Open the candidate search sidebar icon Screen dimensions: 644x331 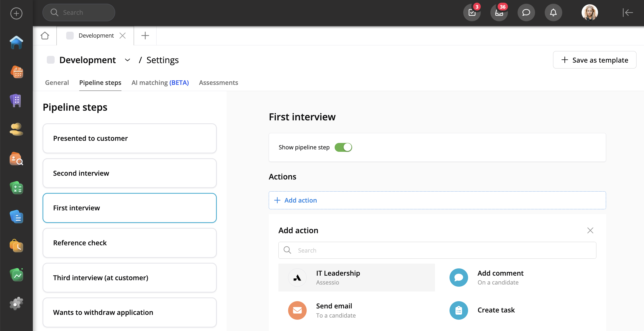(x=16, y=159)
